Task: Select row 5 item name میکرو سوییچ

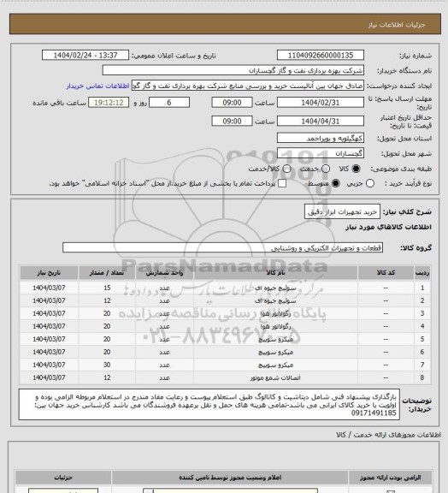Action: (275, 339)
